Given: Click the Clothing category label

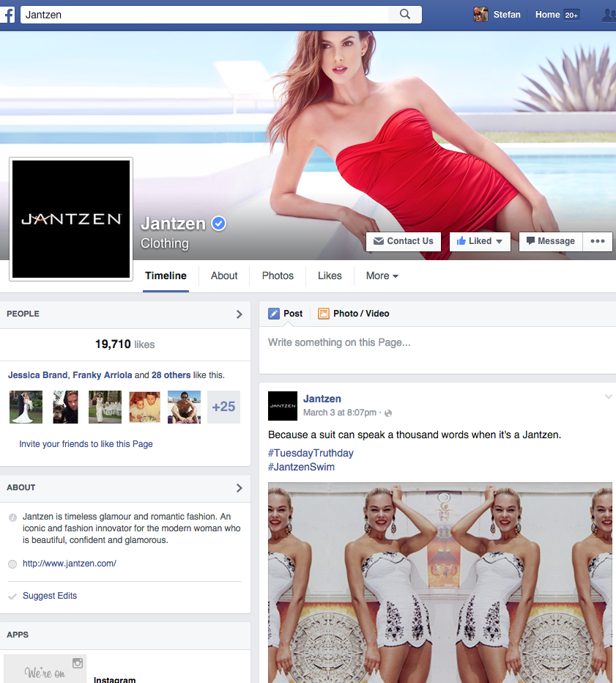Looking at the screenshot, I should 165,243.
